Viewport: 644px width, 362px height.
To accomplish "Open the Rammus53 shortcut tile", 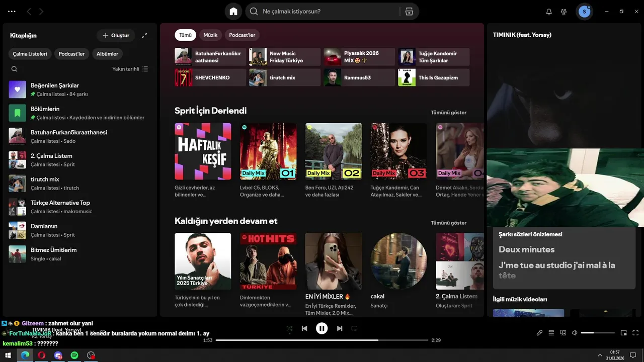I will pyautogui.click(x=359, y=77).
